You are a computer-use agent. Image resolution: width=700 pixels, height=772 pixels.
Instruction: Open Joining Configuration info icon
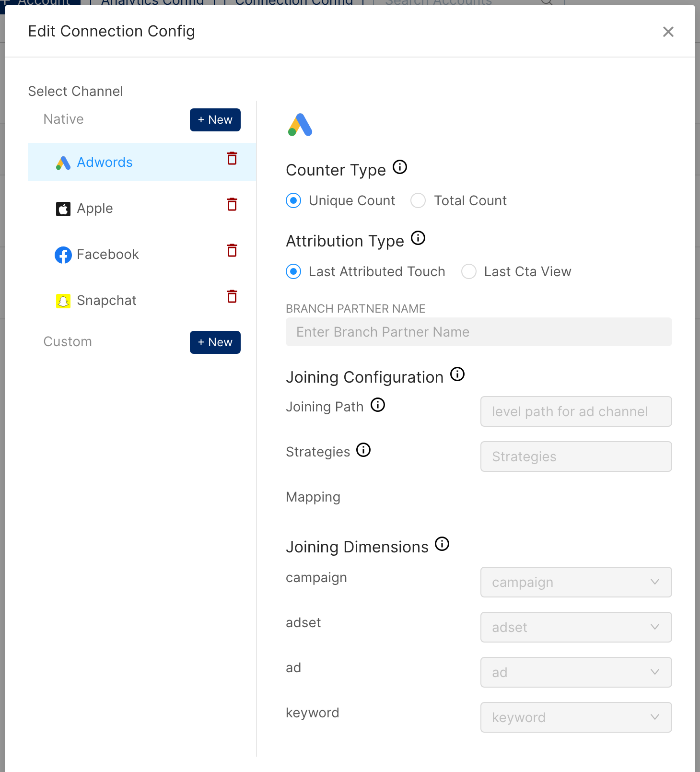pyautogui.click(x=457, y=374)
